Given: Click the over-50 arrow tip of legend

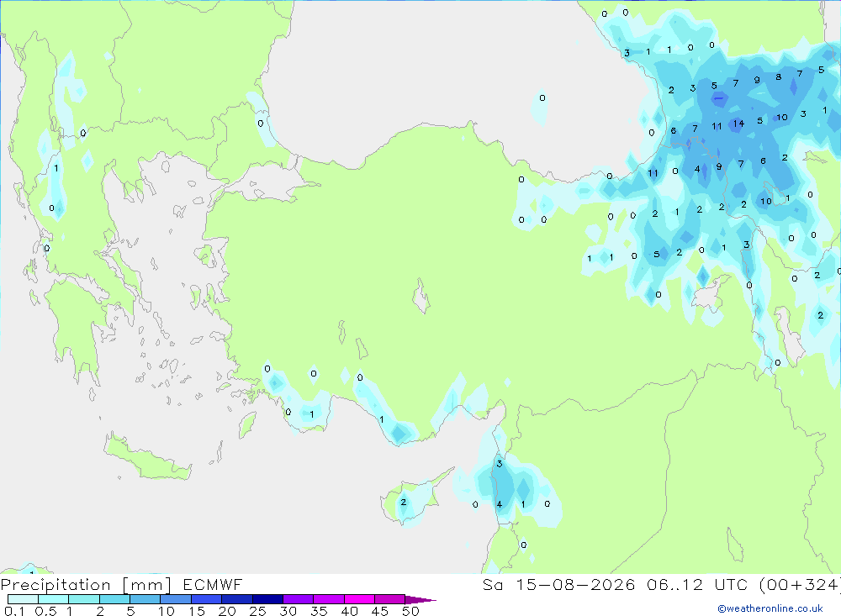Looking at the screenshot, I should pos(420,599).
